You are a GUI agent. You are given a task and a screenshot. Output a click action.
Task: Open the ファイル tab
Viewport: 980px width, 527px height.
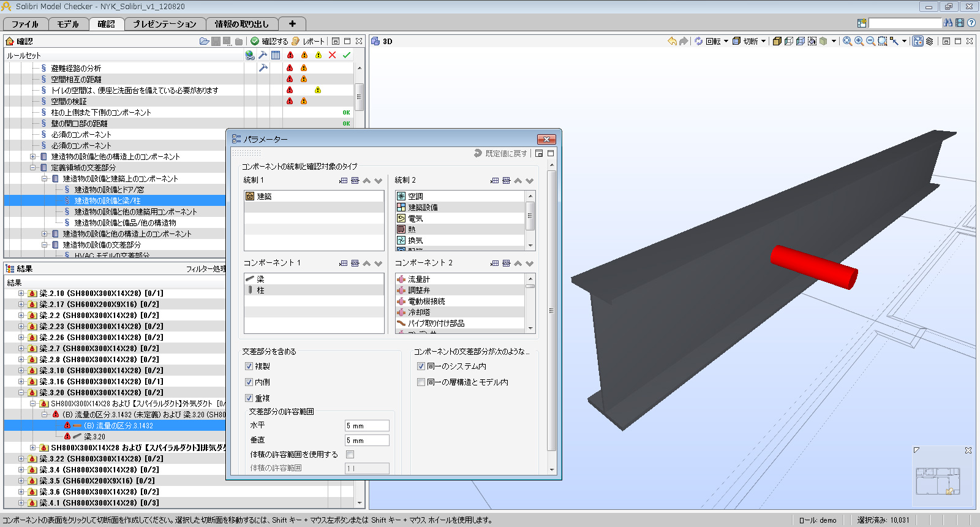coord(25,24)
